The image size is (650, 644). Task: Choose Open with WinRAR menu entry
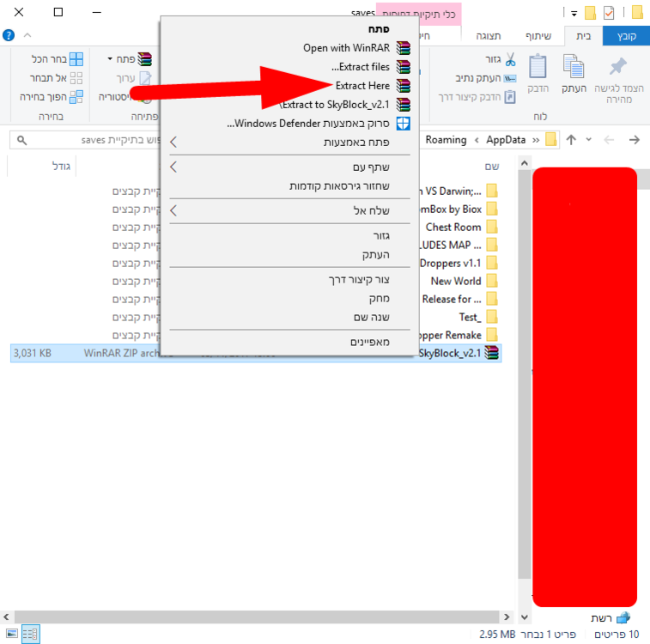pos(289,48)
